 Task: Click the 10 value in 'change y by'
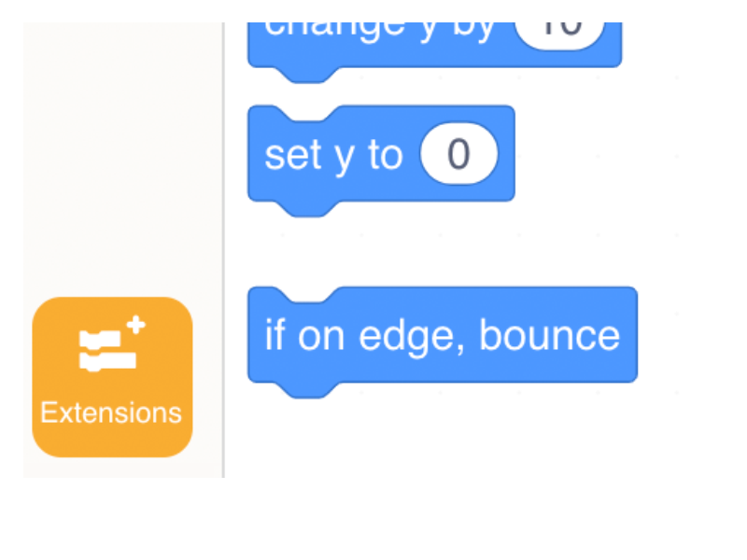click(x=560, y=34)
